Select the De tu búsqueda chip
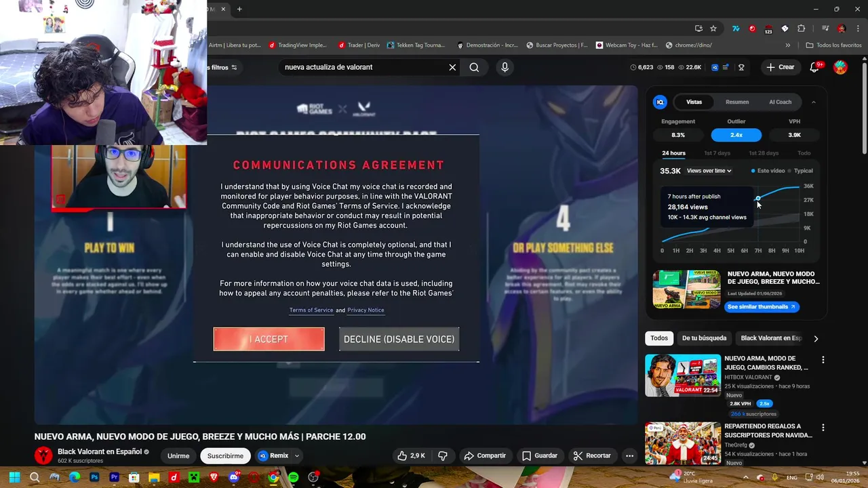This screenshot has width=868, height=488. [x=704, y=338]
